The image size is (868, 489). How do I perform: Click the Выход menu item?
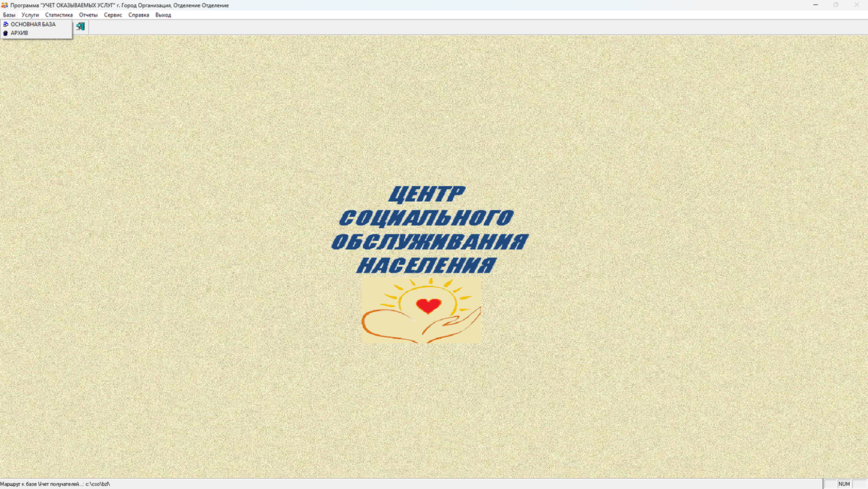pos(163,14)
